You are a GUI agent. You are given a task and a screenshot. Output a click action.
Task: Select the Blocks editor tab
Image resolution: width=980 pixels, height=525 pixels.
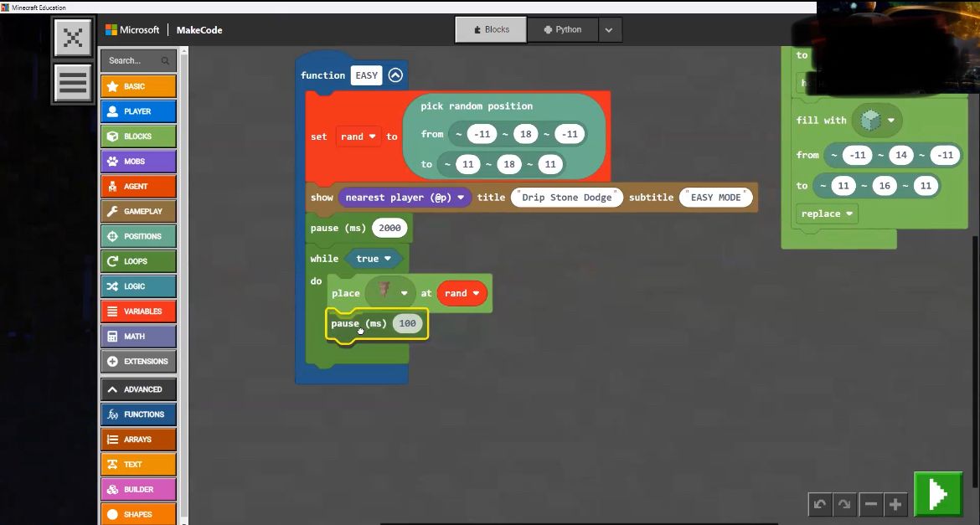pos(490,28)
